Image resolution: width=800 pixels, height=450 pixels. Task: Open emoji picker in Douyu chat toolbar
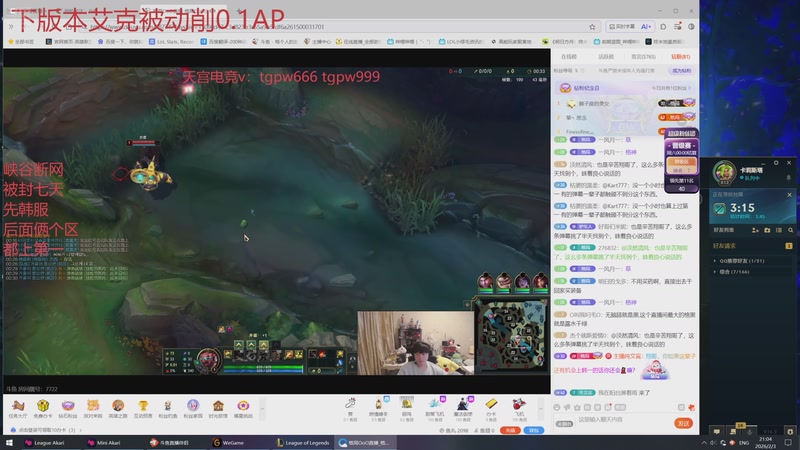pos(557,407)
